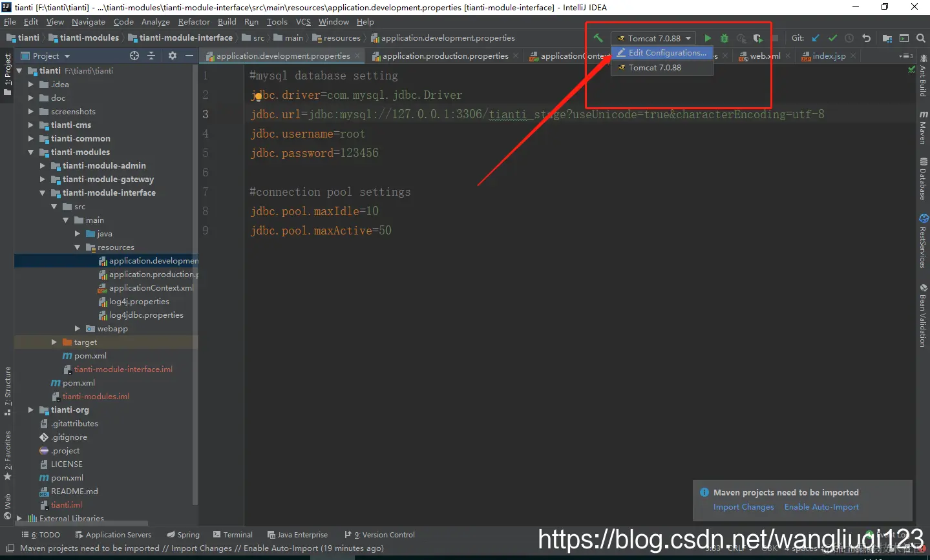The image size is (930, 560).
Task: Open the Application Servers tool window
Action: click(x=113, y=535)
